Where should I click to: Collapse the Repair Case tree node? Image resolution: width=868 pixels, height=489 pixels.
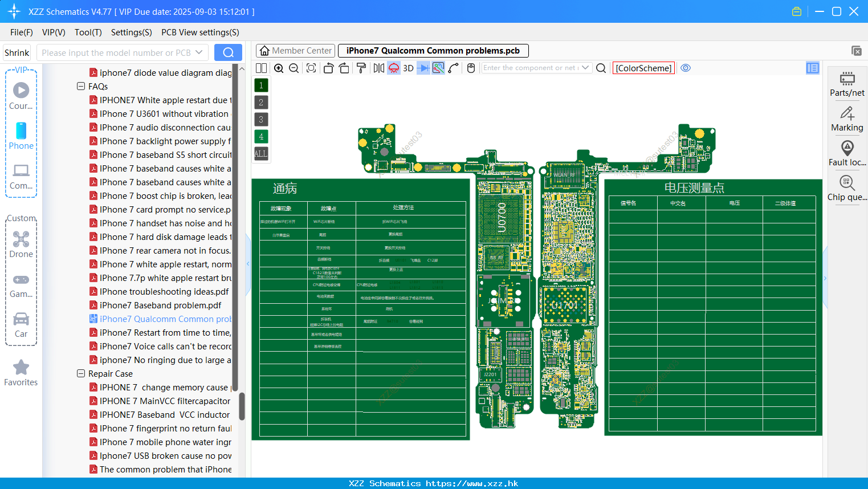click(x=81, y=374)
